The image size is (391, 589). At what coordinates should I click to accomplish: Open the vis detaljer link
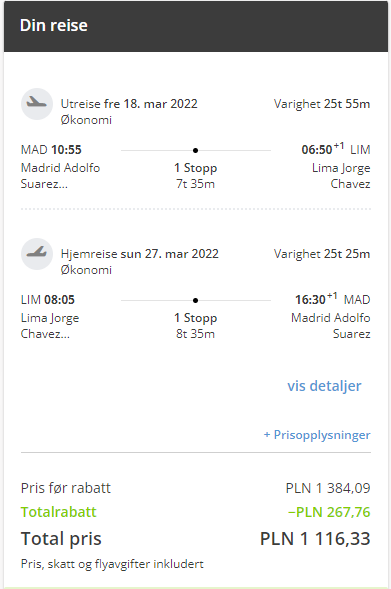tap(324, 386)
